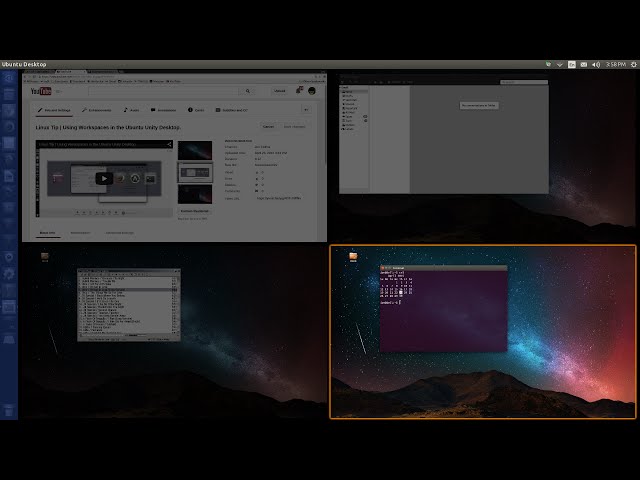Switch to the Annotations tab
The height and width of the screenshot is (480, 640).
point(163,110)
